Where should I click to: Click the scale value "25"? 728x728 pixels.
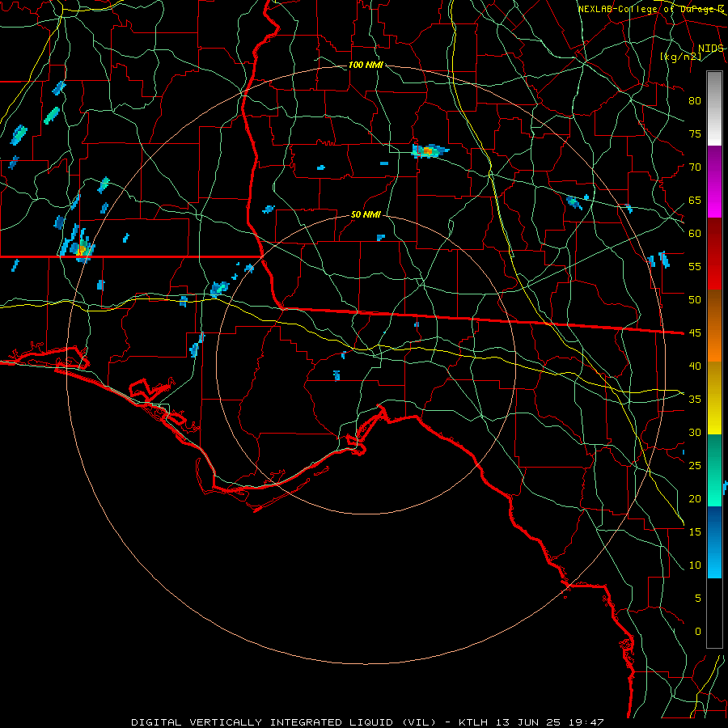[695, 466]
